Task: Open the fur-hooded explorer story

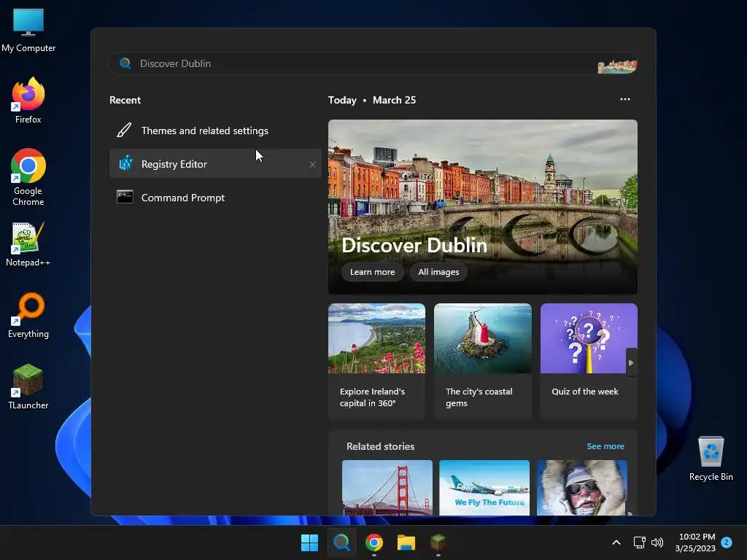Action: [581, 488]
